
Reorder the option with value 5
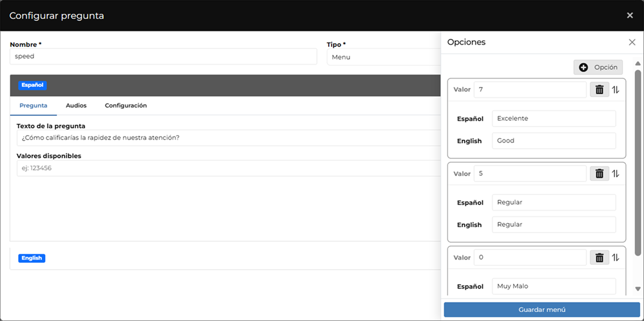(x=616, y=174)
